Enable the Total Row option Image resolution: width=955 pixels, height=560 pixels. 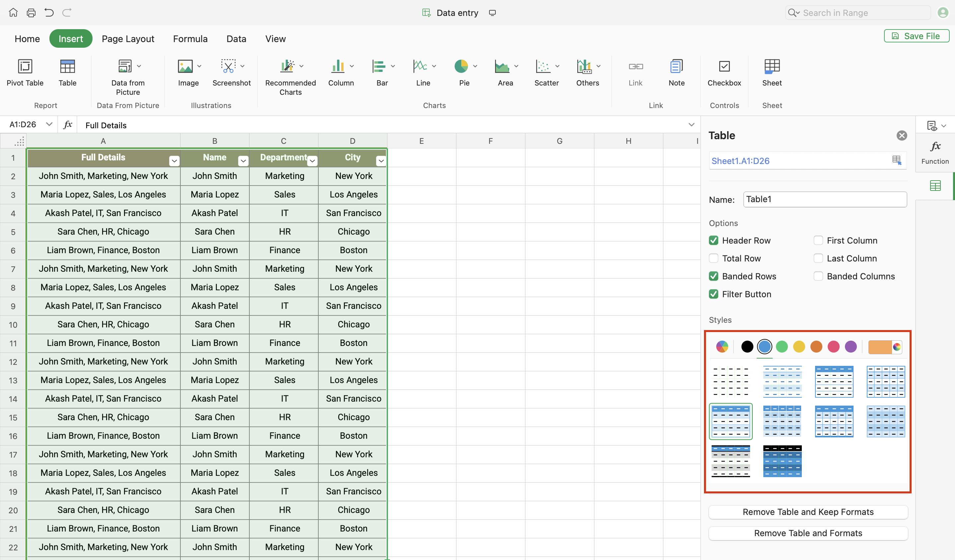(x=714, y=258)
